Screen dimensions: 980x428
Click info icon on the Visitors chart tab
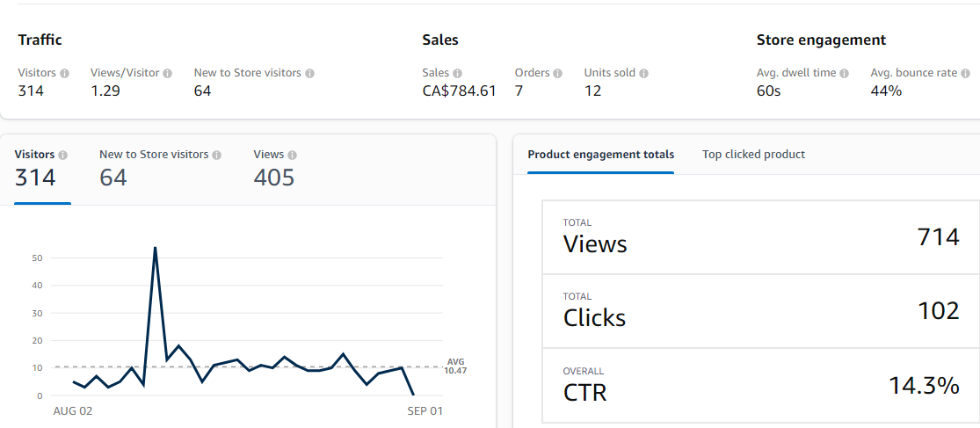(x=63, y=156)
